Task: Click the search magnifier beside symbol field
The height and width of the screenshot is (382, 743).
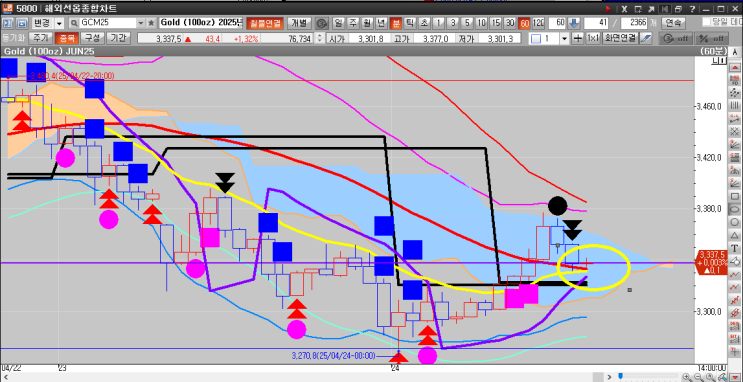Action: coord(74,23)
